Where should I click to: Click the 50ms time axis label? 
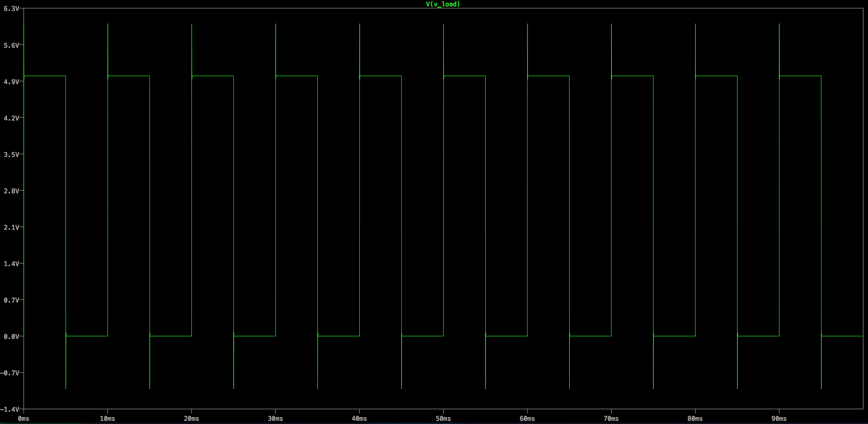pyautogui.click(x=443, y=419)
